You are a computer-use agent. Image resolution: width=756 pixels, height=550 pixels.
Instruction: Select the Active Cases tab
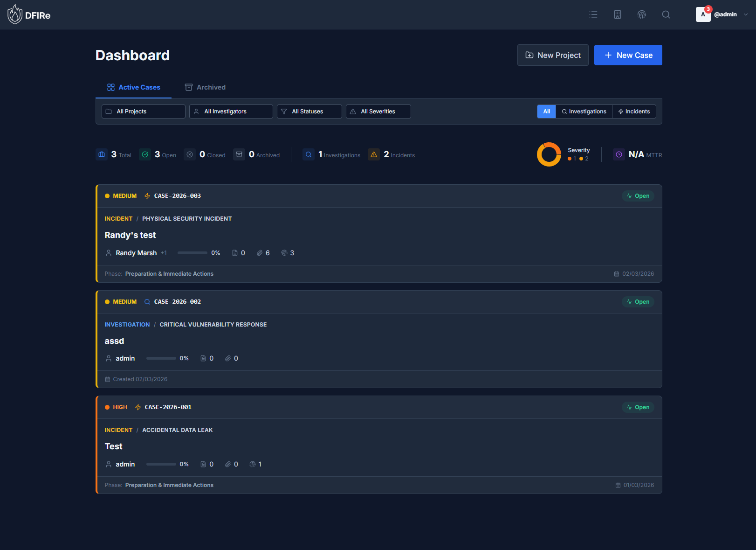[x=133, y=87]
